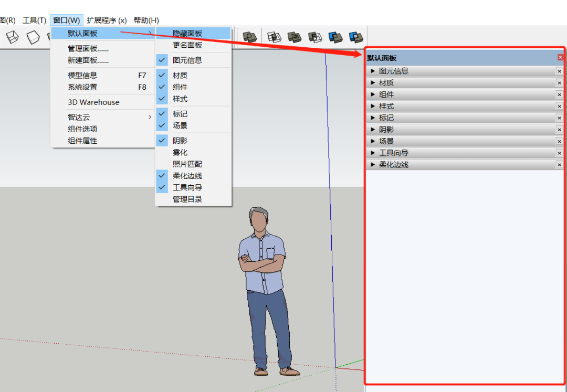Close the 柔化边线 panel row
The image size is (567, 392).
(x=560, y=165)
